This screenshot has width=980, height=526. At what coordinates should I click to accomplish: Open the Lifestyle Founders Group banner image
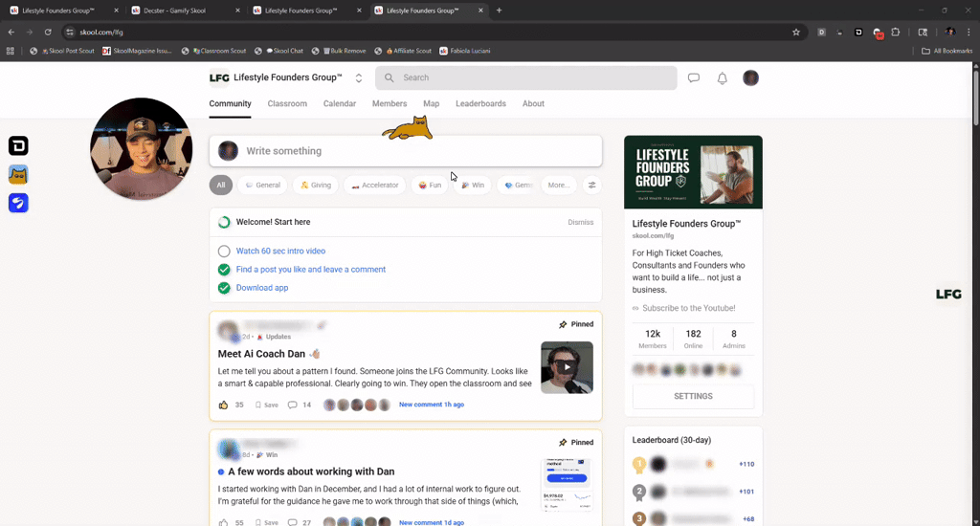[x=693, y=172]
